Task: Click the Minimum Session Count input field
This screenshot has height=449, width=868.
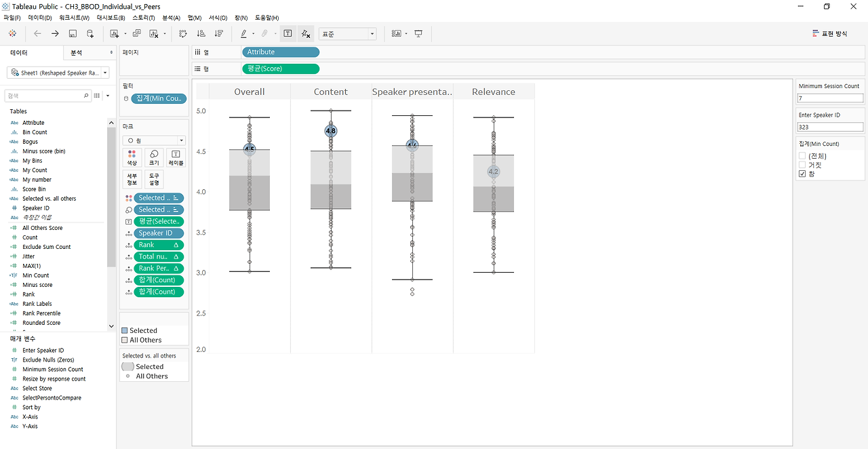Action: (x=831, y=98)
